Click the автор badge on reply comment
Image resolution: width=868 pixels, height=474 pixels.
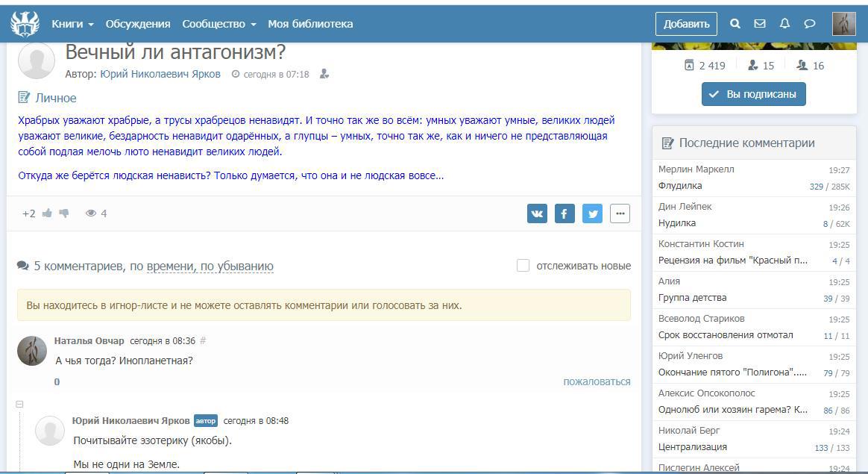pos(205,421)
